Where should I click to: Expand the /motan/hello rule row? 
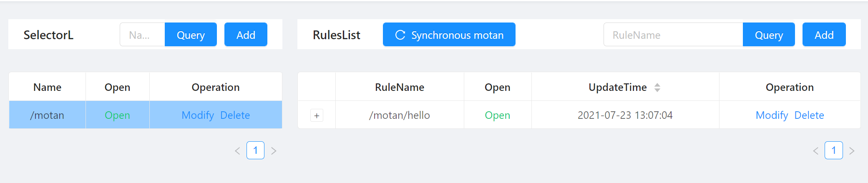(317, 115)
